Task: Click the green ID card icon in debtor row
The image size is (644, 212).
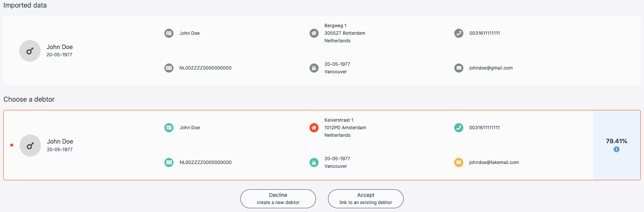Action: click(169, 128)
